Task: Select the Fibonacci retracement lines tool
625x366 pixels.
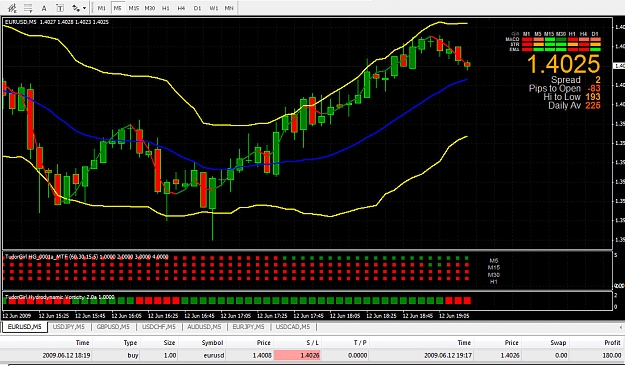Action: pyautogui.click(x=28, y=8)
